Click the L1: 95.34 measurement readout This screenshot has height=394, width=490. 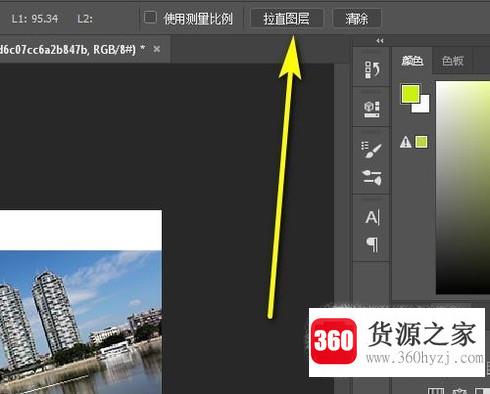(x=35, y=19)
